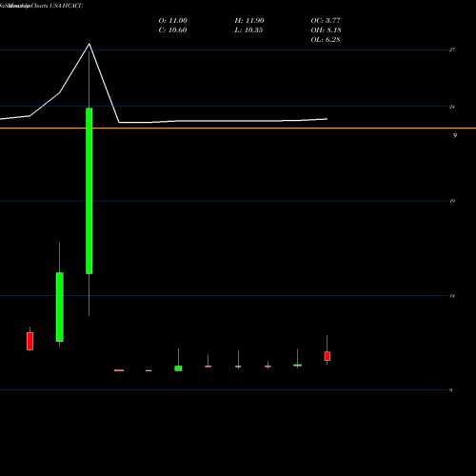Select the low value L: 10.35
476x476 pixels.
[x=248, y=30]
